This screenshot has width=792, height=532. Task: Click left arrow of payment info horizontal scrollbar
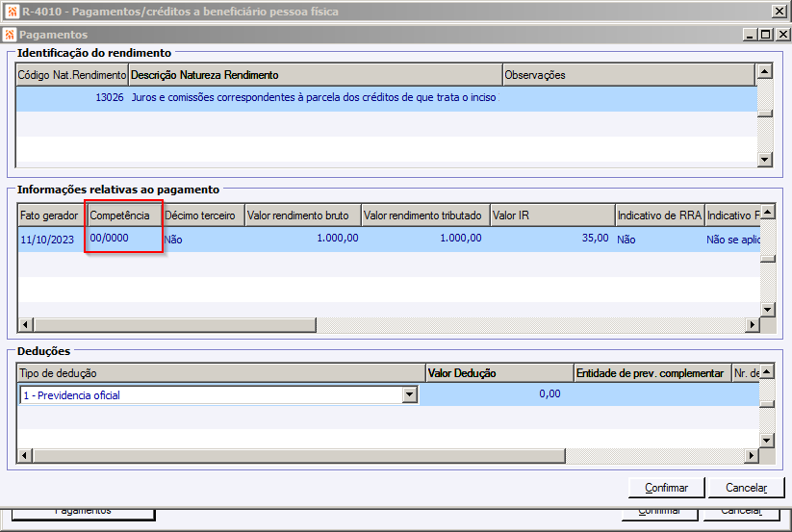click(25, 324)
